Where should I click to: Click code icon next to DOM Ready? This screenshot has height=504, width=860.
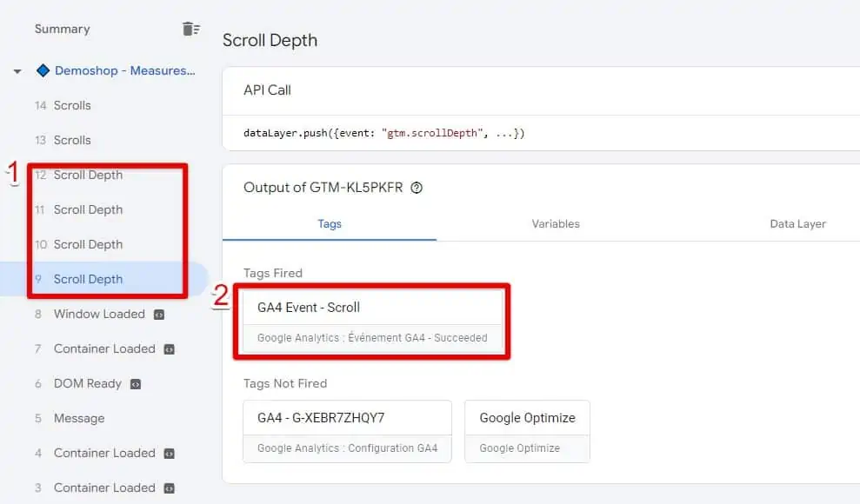[136, 383]
